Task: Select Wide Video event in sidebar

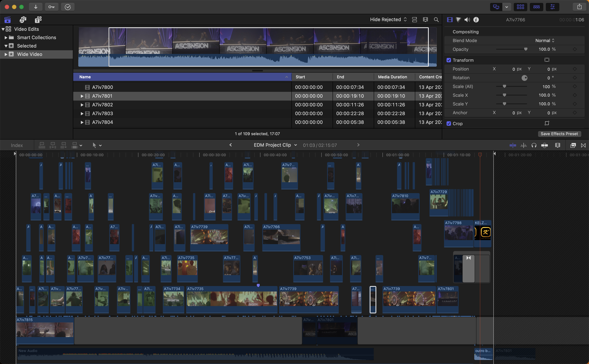Action: point(36,54)
